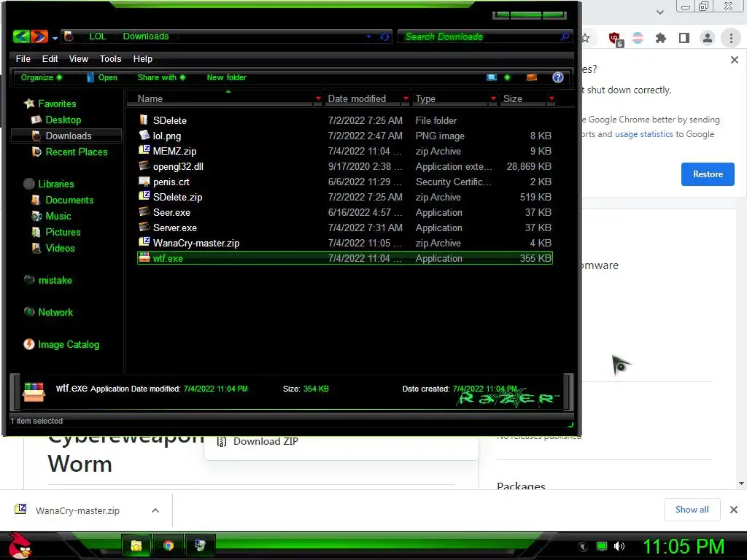747x560 pixels.
Task: Click the refresh icon in address bar
Action: [x=385, y=36]
